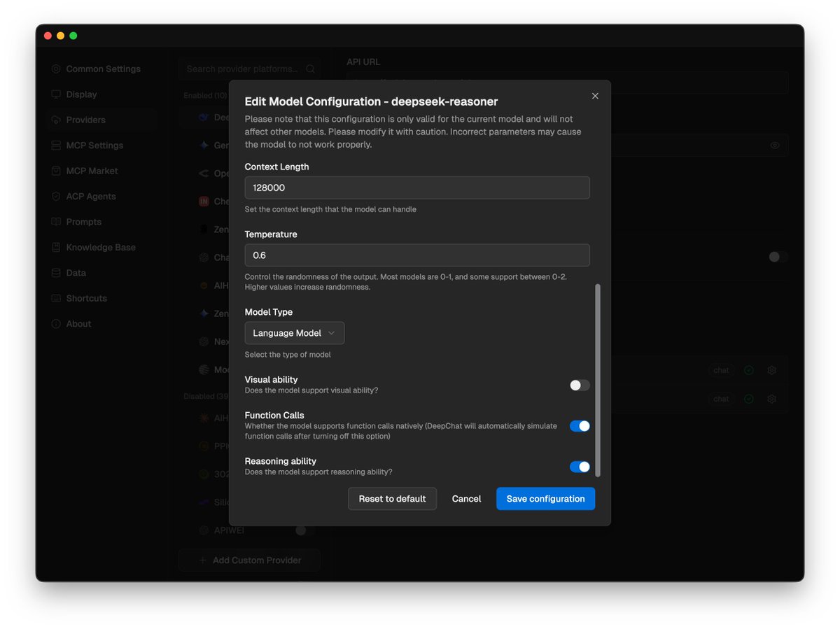Click the upper model row's green check icon

coord(749,370)
